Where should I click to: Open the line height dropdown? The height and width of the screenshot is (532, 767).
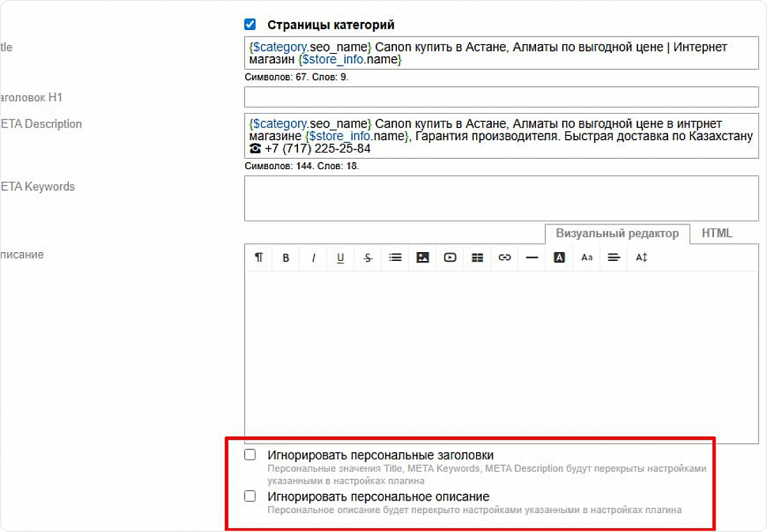pos(641,258)
